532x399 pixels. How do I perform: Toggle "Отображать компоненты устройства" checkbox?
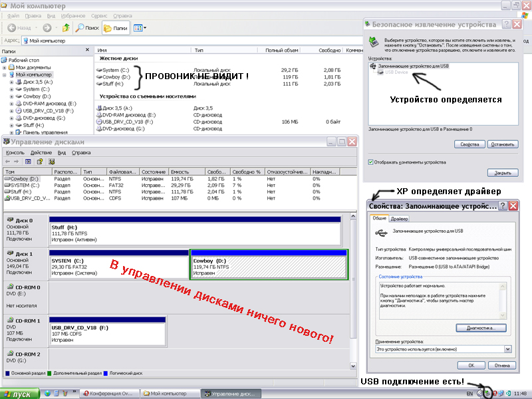coord(370,162)
